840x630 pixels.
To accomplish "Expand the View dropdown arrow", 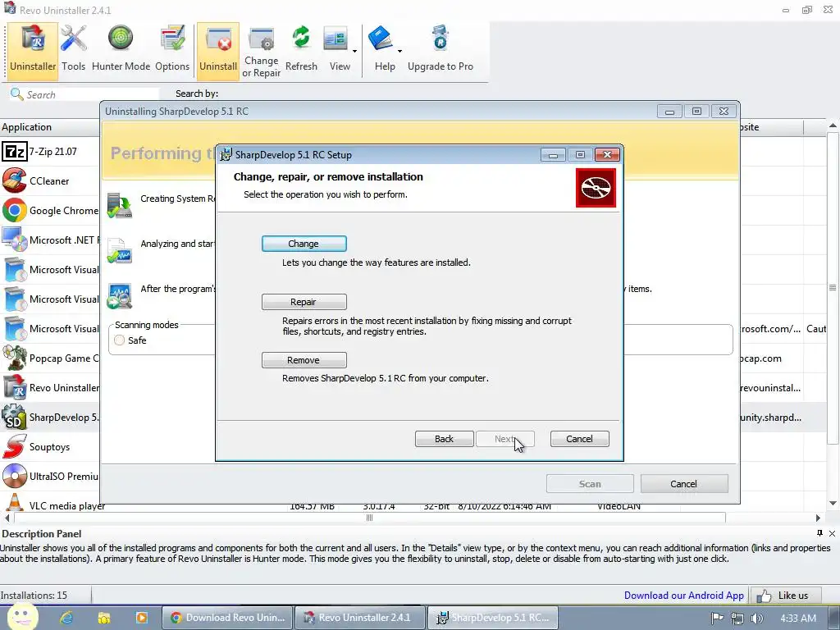I will tap(354, 52).
